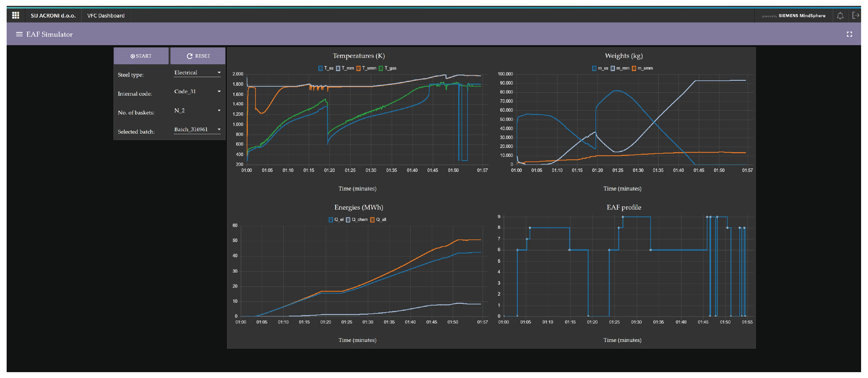The height and width of the screenshot is (378, 868).
Task: Click the EAF profile data point at level 7
Action: click(527, 239)
